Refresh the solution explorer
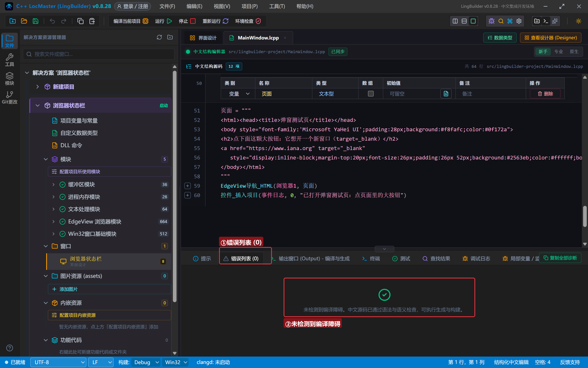The image size is (588, 368). pos(159,37)
